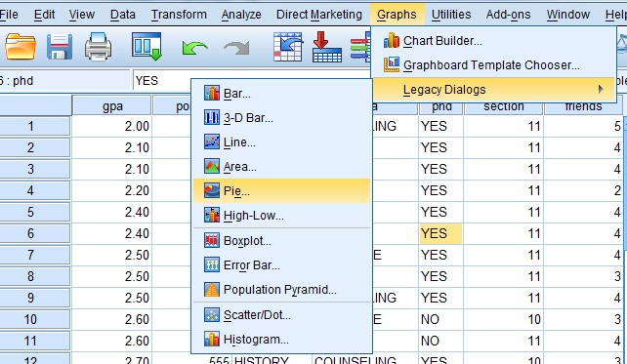Click the Line chart menu icon
627x364 pixels.
pos(212,142)
